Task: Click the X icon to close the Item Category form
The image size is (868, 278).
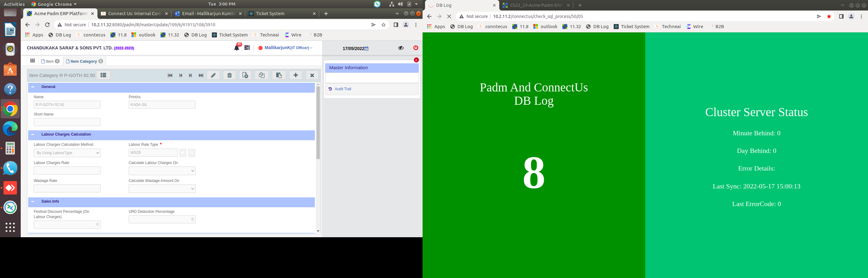Action: [312, 75]
